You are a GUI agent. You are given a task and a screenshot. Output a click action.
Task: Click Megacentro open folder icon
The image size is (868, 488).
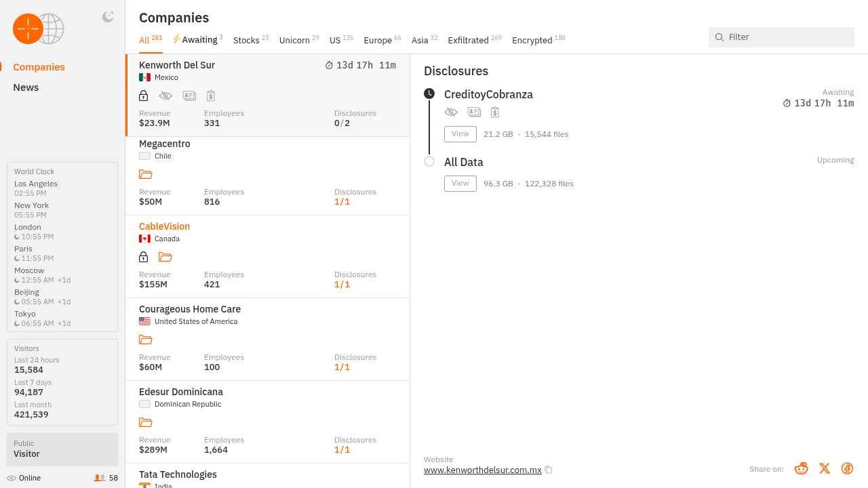pyautogui.click(x=145, y=174)
